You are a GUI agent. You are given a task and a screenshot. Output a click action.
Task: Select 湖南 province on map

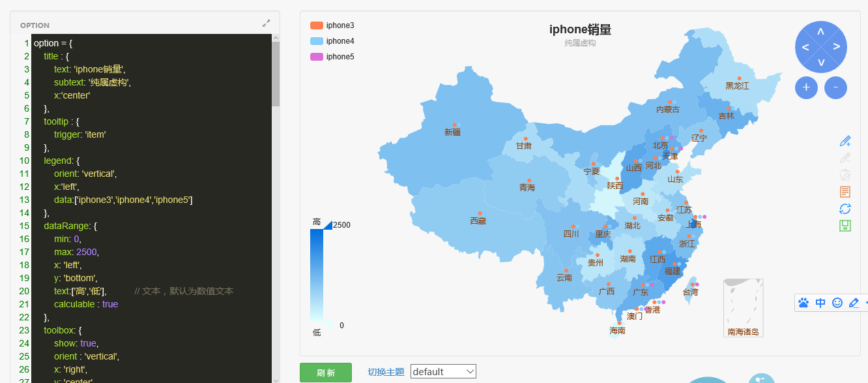tap(628, 259)
